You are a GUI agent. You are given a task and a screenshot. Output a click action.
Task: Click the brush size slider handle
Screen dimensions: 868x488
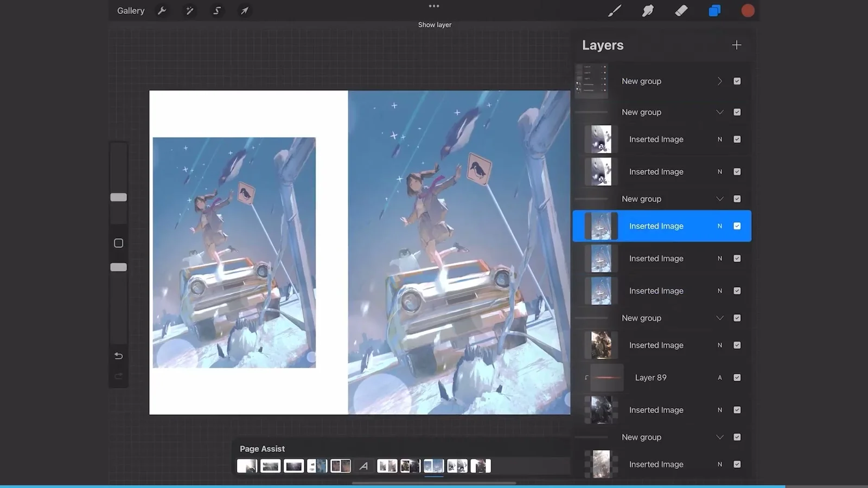(x=118, y=197)
